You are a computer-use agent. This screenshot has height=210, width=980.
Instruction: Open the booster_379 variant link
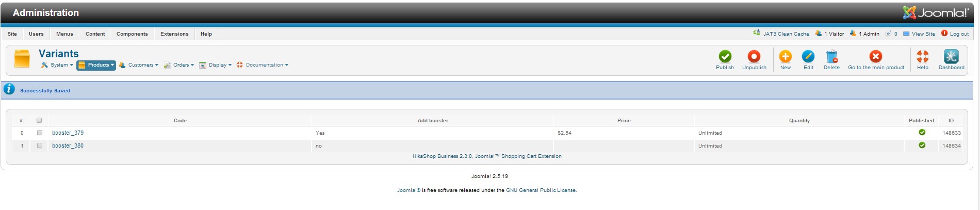pos(68,133)
